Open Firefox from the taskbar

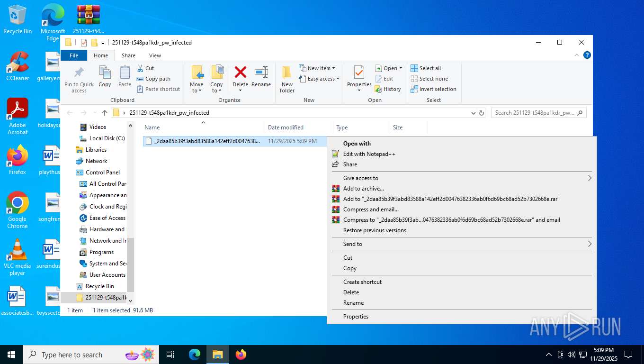click(x=241, y=355)
